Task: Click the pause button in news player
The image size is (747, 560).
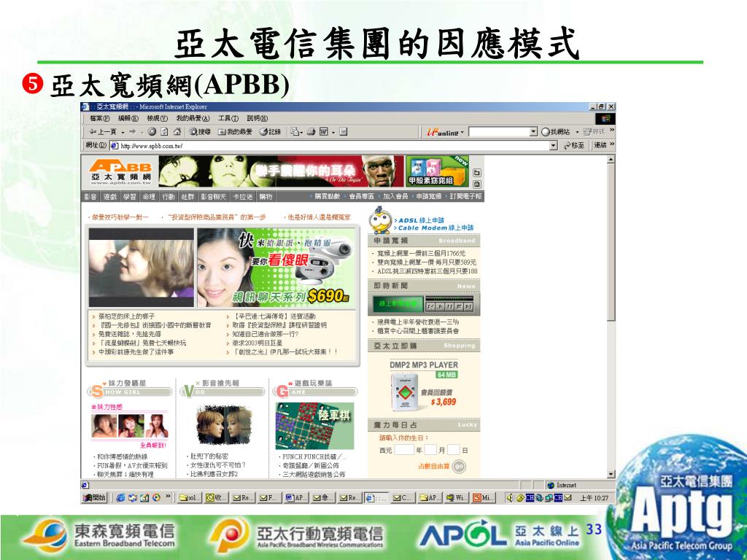Action: pyautogui.click(x=449, y=307)
